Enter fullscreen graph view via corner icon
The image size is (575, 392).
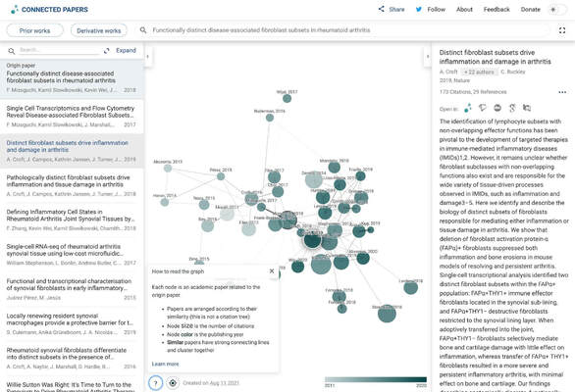(x=562, y=30)
